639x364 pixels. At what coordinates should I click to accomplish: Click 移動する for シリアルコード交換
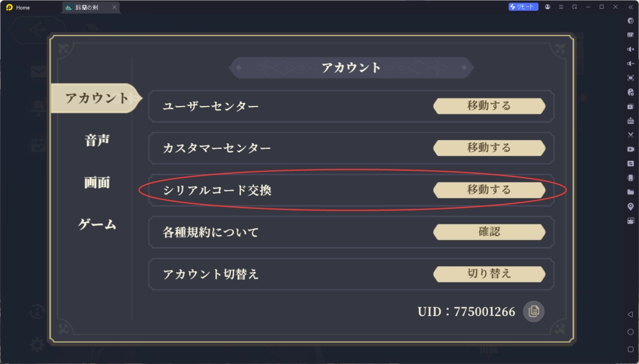489,189
